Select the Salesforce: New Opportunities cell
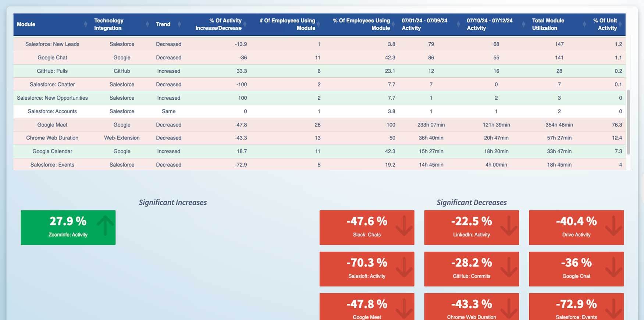Screen dimensions: 644x320 pyautogui.click(x=52, y=98)
